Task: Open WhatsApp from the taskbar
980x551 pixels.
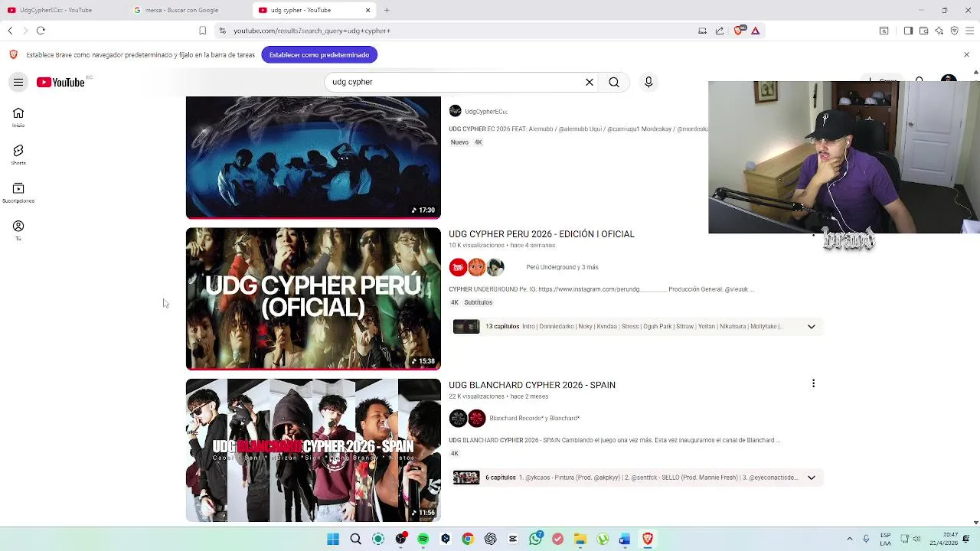Action: [x=535, y=539]
